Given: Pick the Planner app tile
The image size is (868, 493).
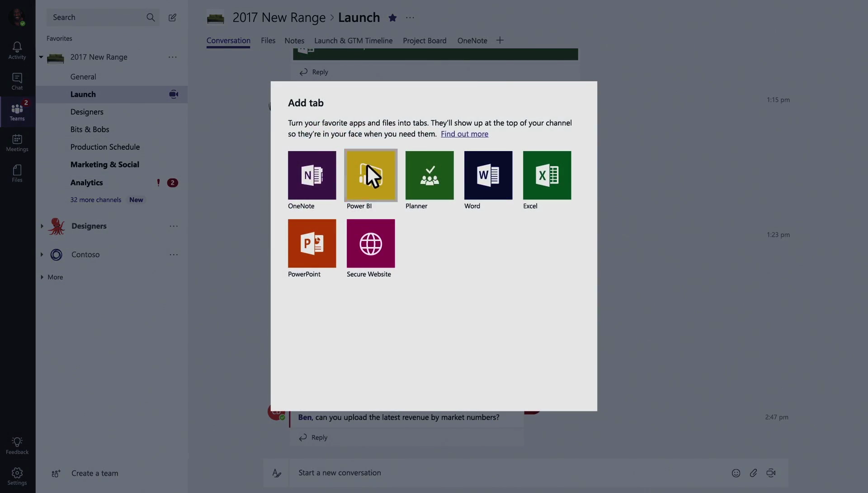Looking at the screenshot, I should [x=429, y=175].
